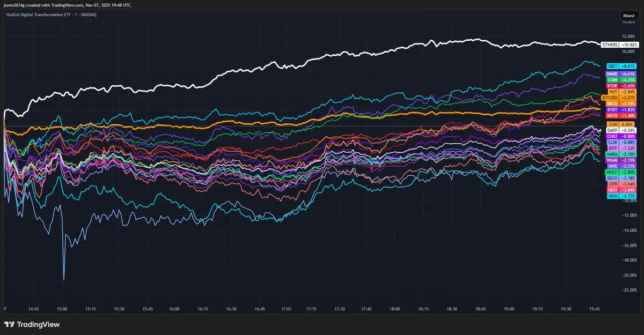The image size is (644, 335).
Task: Click the TradingView logo
Action: (x=32, y=324)
